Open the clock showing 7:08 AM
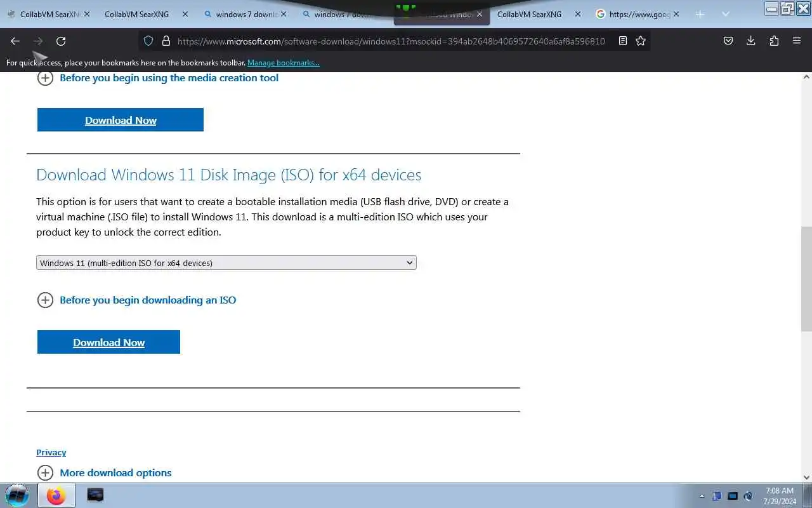The height and width of the screenshot is (508, 812). [x=780, y=495]
